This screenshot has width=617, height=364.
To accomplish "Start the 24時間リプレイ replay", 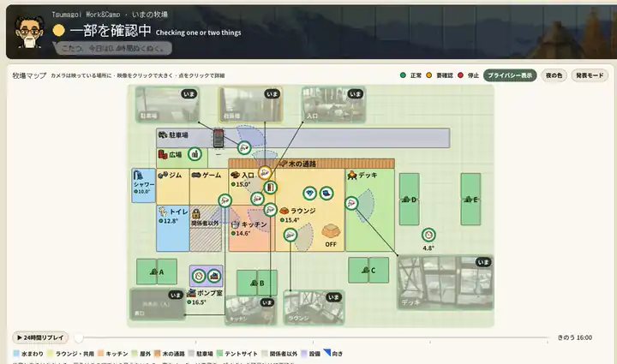I will click(40, 337).
